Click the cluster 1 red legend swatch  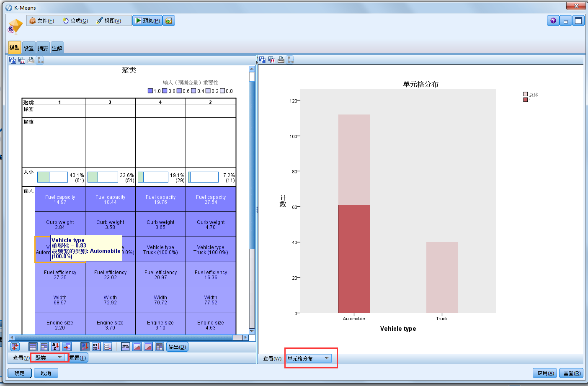click(x=526, y=100)
